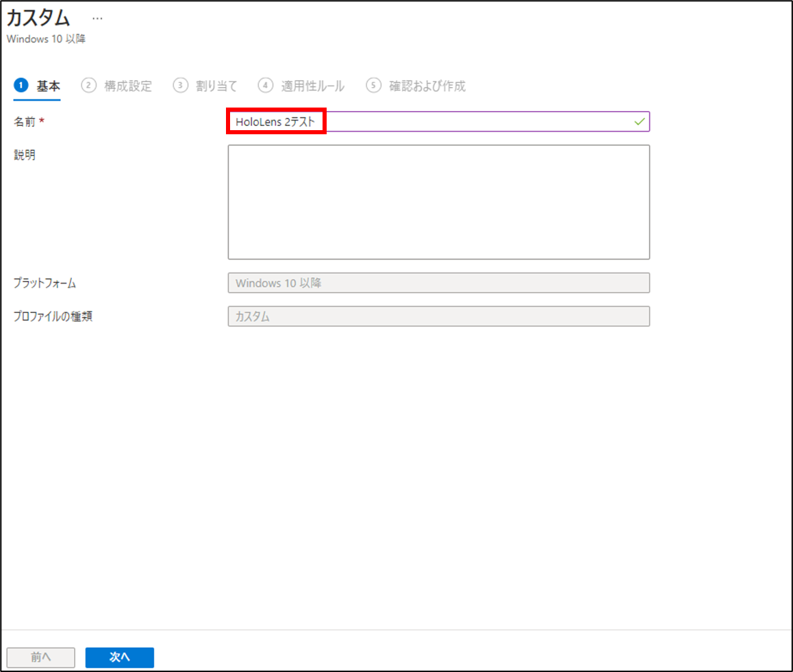Open the 割り当て step tab
The image size is (793, 672).
coord(205,86)
